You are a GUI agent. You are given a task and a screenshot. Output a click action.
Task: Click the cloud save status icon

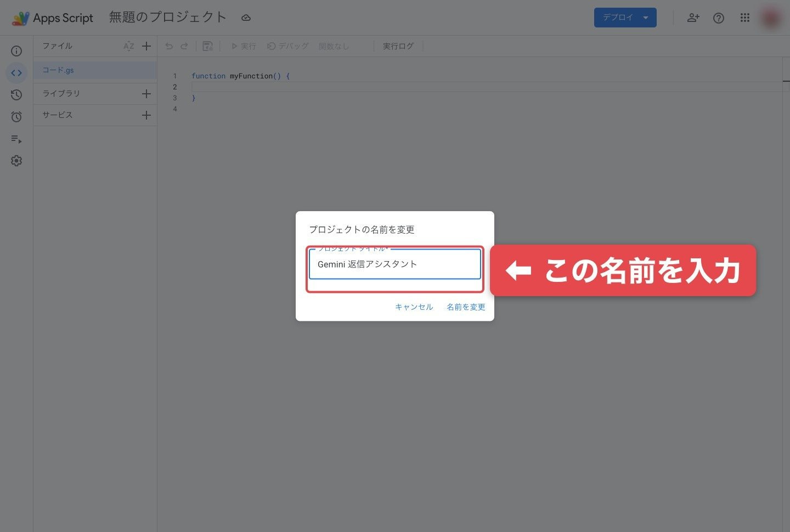(x=246, y=18)
